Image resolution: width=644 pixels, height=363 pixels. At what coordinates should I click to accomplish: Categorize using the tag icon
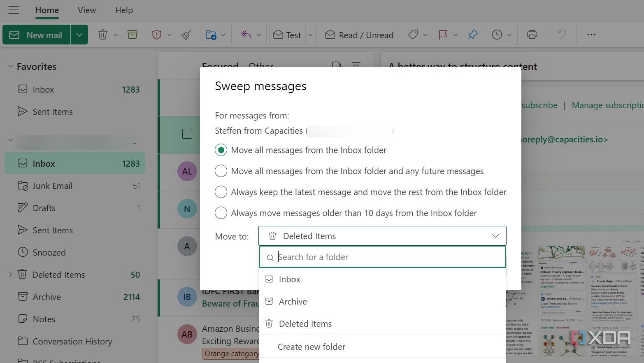tap(413, 35)
